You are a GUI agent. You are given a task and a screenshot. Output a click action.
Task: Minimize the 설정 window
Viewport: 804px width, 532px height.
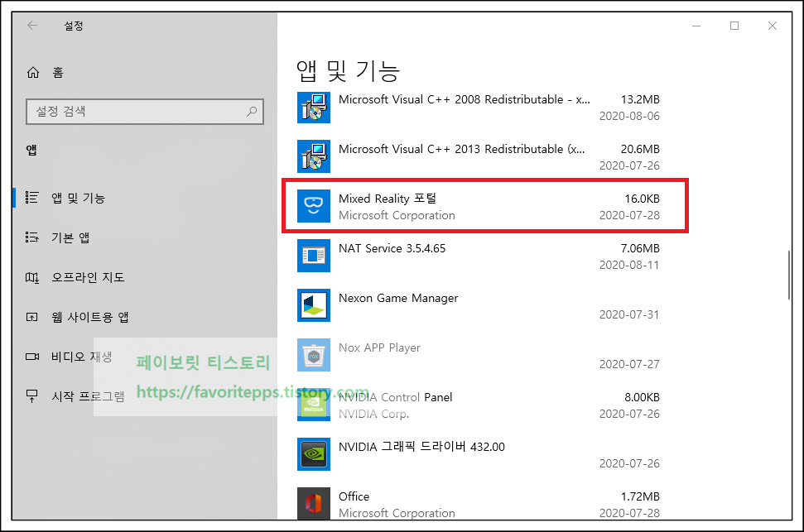(696, 26)
